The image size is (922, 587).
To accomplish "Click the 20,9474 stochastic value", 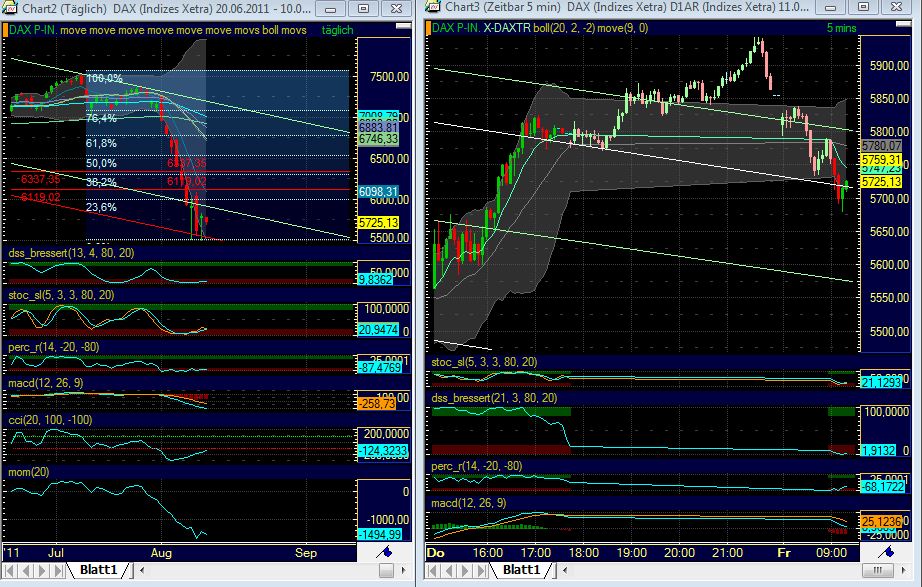I will click(x=378, y=330).
